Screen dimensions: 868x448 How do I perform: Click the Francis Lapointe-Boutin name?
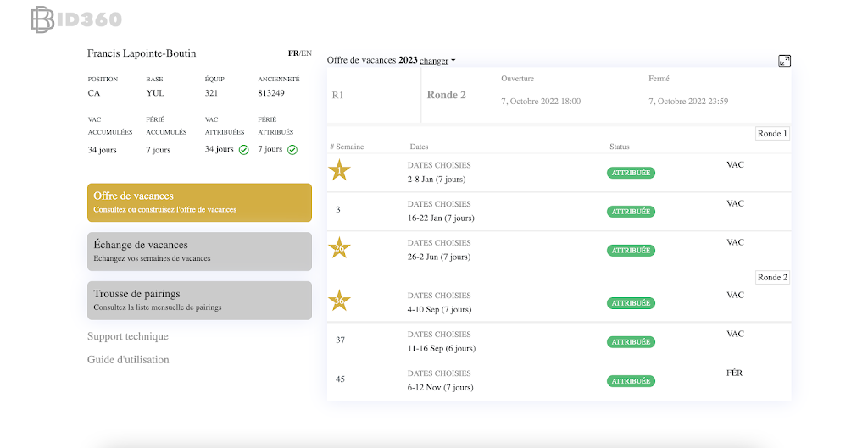click(x=142, y=53)
